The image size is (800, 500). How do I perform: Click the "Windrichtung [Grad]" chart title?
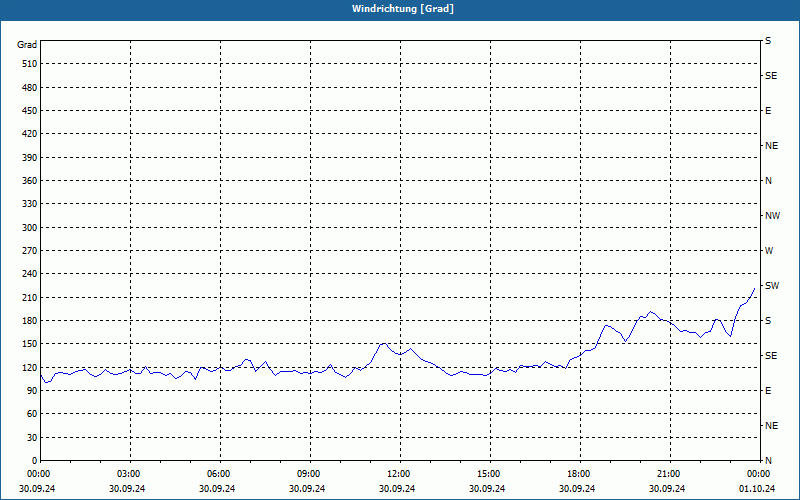click(x=403, y=9)
